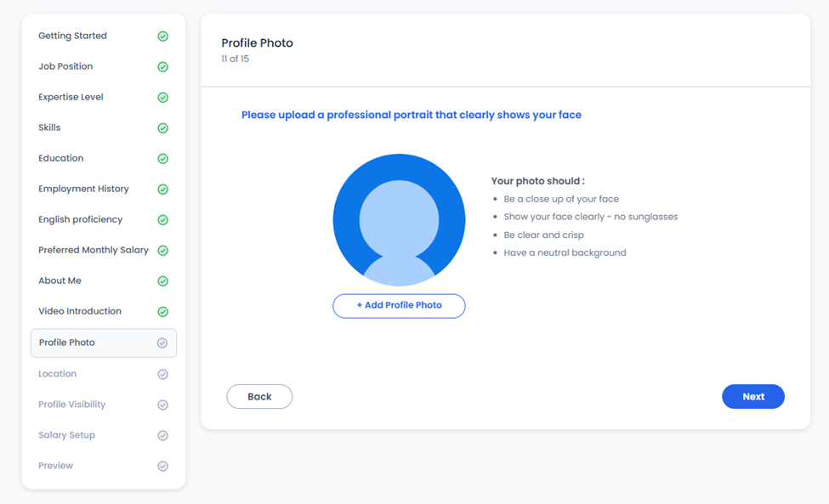Viewport: 829px width, 504px height.
Task: Select the About Me sidebar item
Action: (x=104, y=281)
